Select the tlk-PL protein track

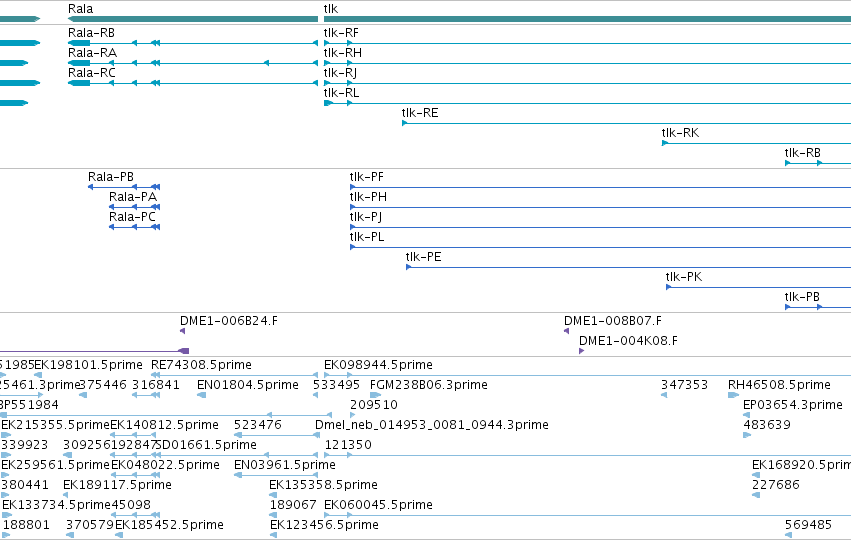[600, 247]
